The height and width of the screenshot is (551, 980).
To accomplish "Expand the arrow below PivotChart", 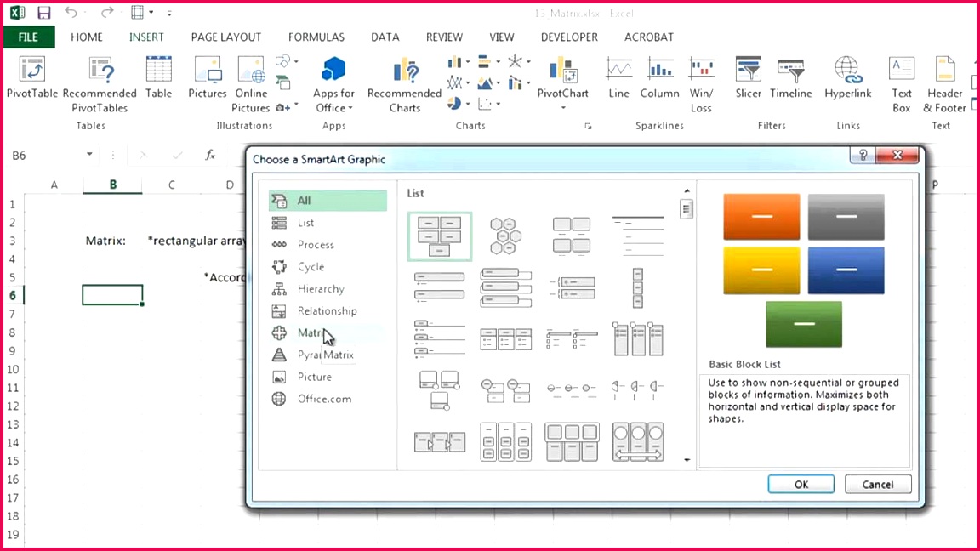I will (x=562, y=107).
